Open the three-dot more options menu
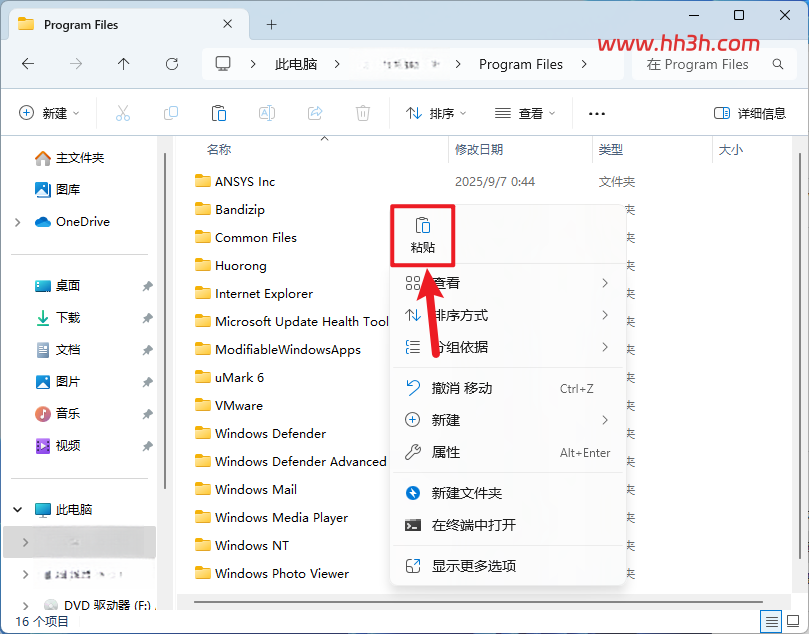Image resolution: width=809 pixels, height=634 pixels. tap(597, 113)
